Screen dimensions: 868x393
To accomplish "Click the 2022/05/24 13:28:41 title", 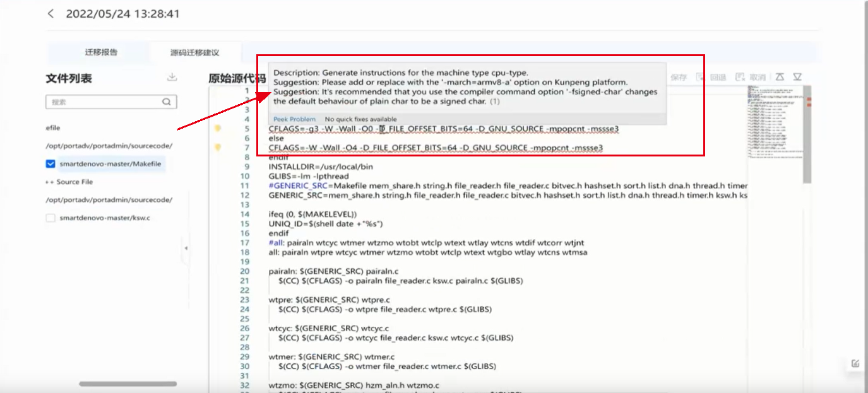I will (122, 14).
